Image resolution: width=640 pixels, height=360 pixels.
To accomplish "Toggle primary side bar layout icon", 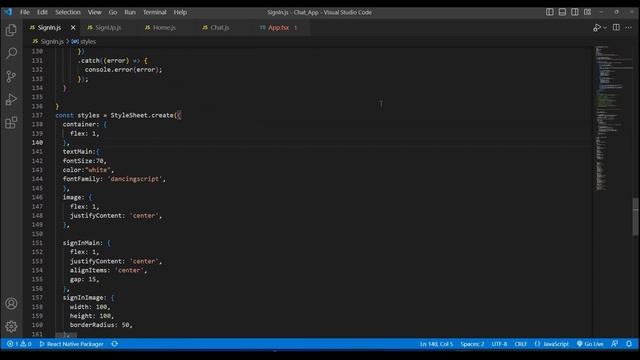I will pyautogui.click(x=550, y=12).
